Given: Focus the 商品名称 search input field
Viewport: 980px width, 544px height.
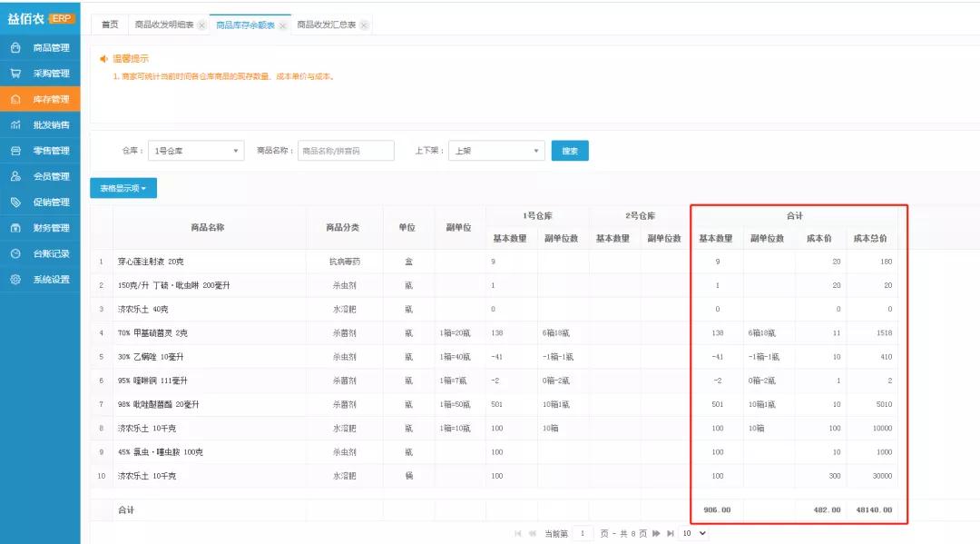Looking at the screenshot, I should [346, 151].
